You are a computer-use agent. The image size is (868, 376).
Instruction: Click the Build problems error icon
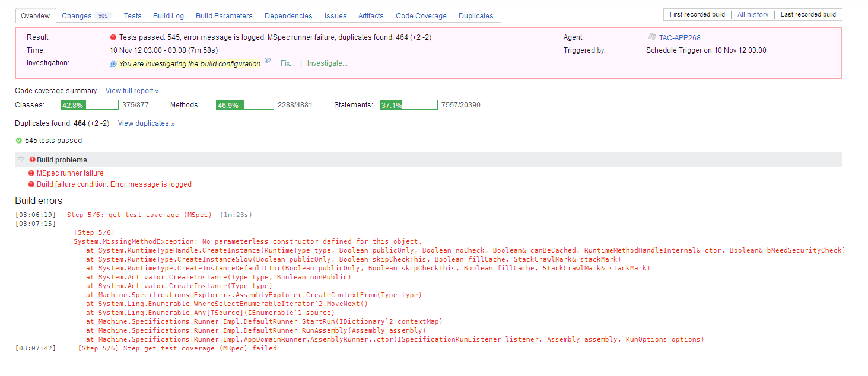click(x=32, y=160)
